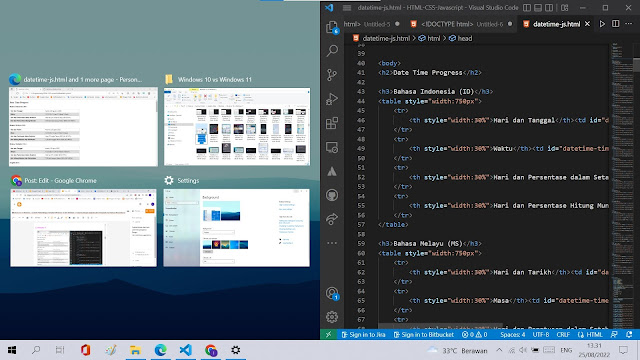Open Task View from the taskbar

click(60, 350)
